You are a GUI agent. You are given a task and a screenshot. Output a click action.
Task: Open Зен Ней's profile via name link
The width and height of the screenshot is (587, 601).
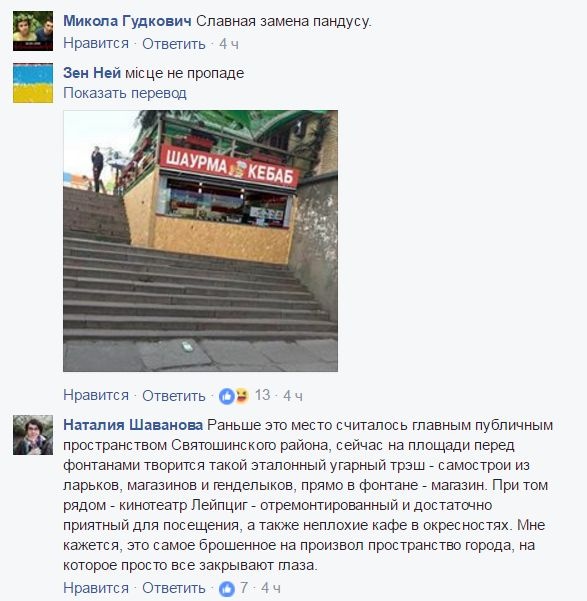coord(92,73)
